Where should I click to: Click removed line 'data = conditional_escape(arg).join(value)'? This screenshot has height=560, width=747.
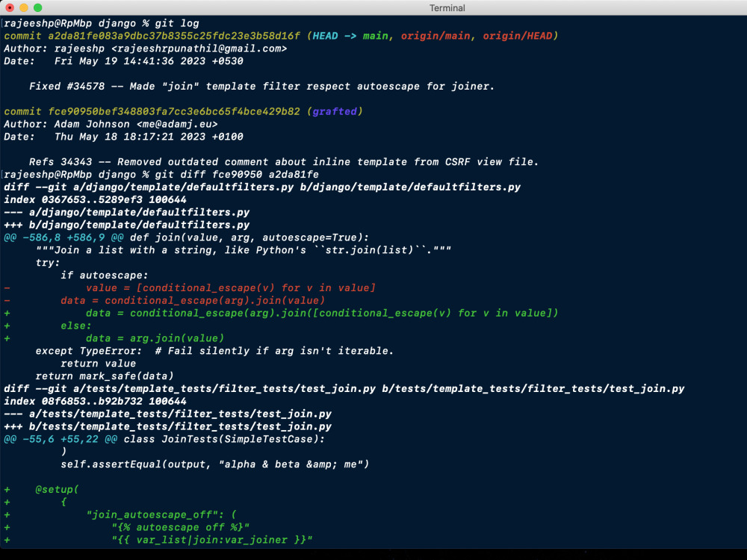pyautogui.click(x=193, y=300)
